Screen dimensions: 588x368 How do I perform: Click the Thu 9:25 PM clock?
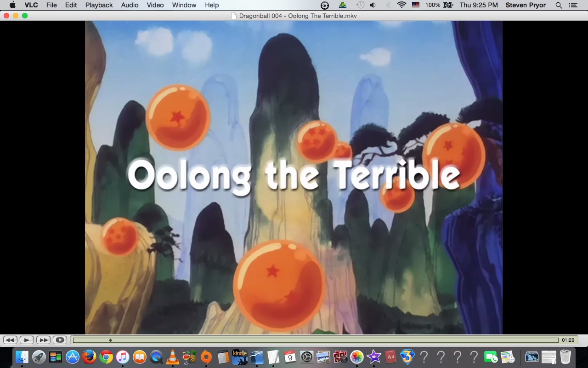point(479,5)
